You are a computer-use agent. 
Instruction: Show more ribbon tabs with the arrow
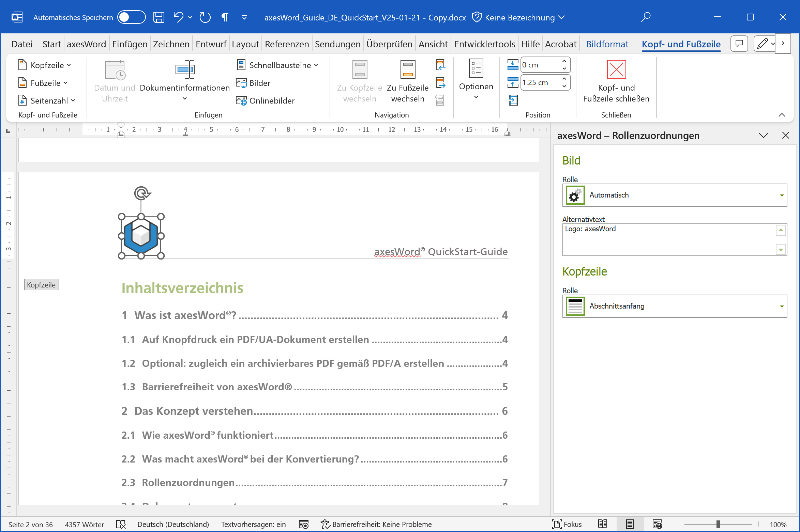coord(783,43)
